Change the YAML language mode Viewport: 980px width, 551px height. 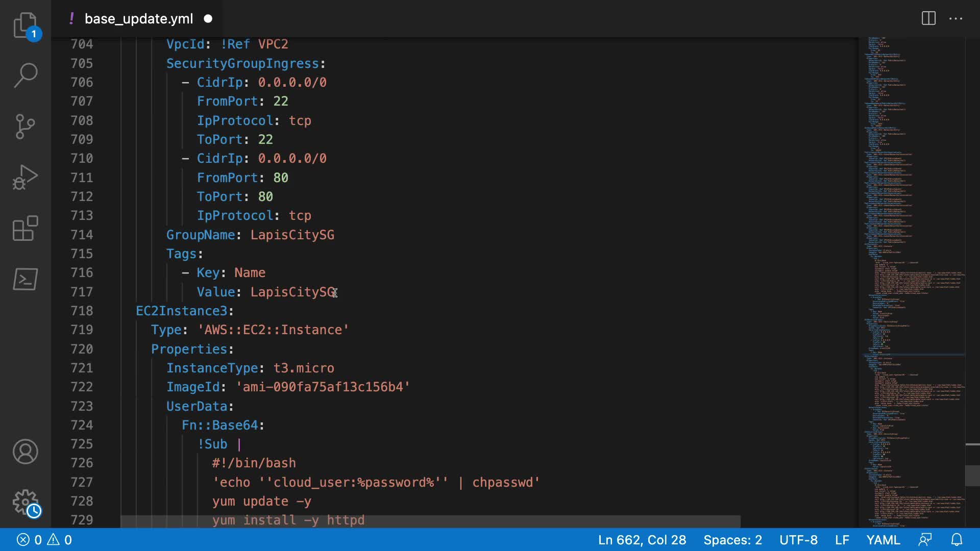[x=883, y=540]
